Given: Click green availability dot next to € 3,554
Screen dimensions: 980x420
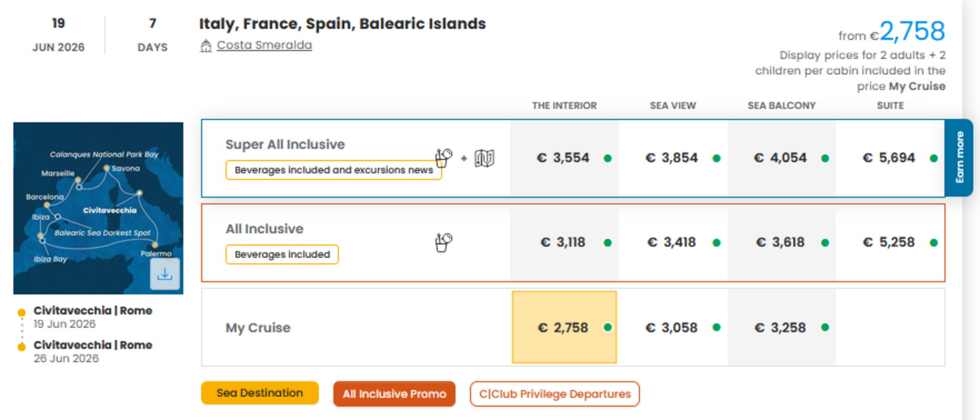Looking at the screenshot, I should tap(608, 158).
